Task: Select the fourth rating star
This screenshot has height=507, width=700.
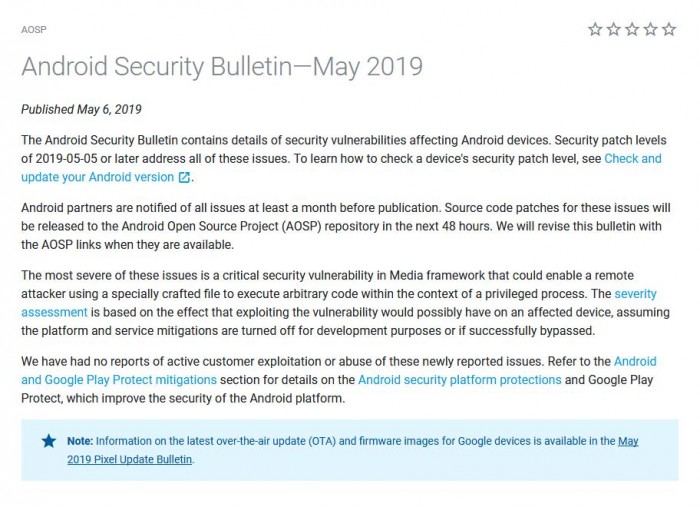Action: [651, 30]
